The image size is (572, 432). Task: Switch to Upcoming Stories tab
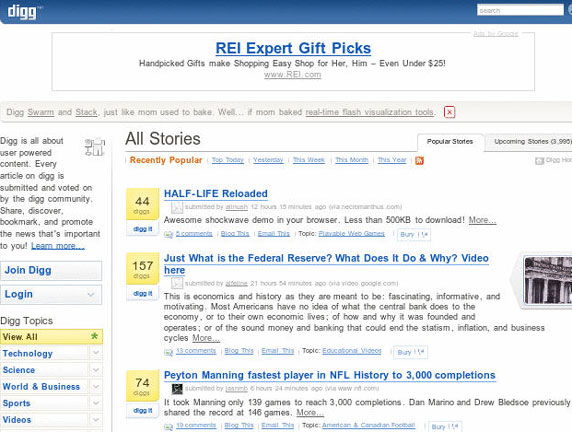(529, 142)
